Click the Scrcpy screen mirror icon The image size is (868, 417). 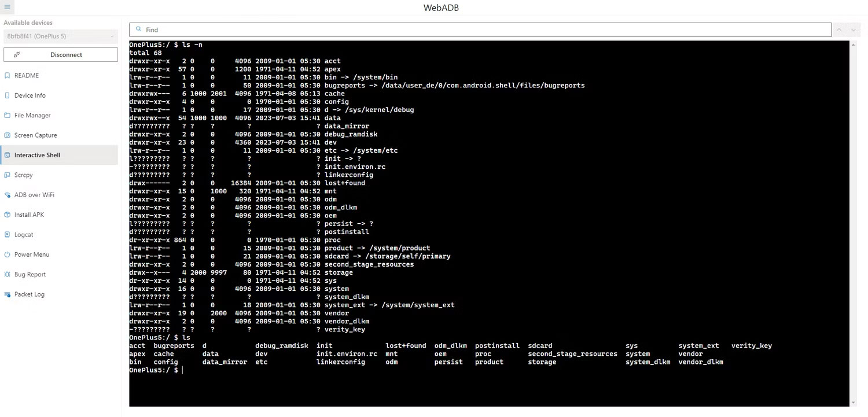pyautogui.click(x=7, y=175)
